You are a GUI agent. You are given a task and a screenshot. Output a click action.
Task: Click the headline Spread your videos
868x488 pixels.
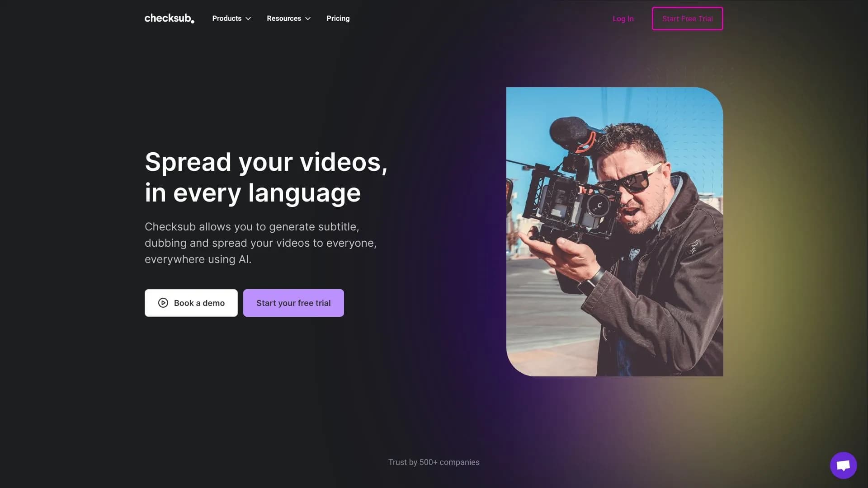point(266,162)
